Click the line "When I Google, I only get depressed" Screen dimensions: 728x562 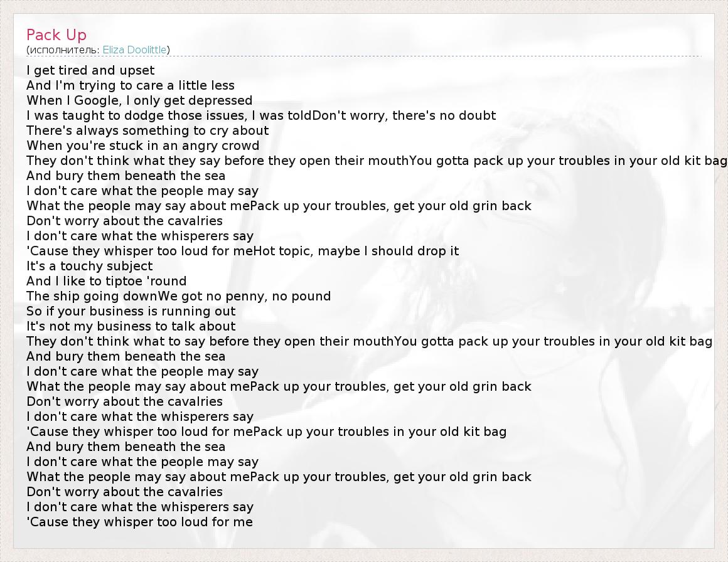[x=139, y=100]
